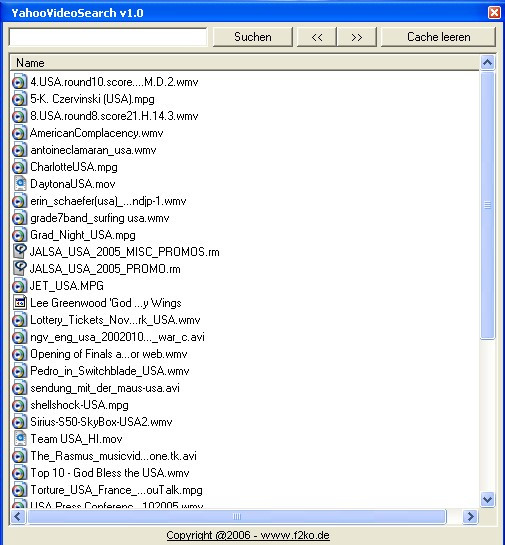Viewport: 505px width, 545px height.
Task: Click the vertical scrollbar thumb
Action: click(487, 205)
